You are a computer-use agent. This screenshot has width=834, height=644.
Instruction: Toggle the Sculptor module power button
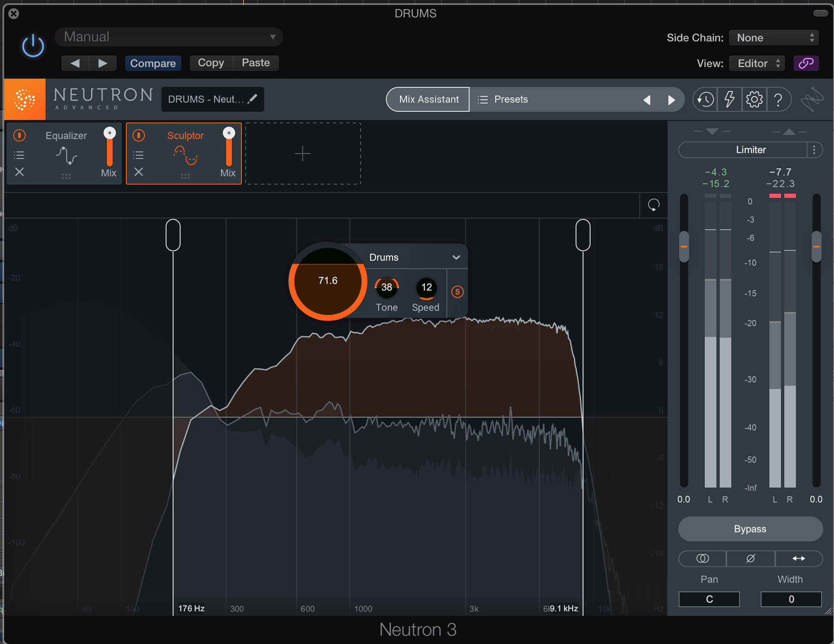pos(139,135)
